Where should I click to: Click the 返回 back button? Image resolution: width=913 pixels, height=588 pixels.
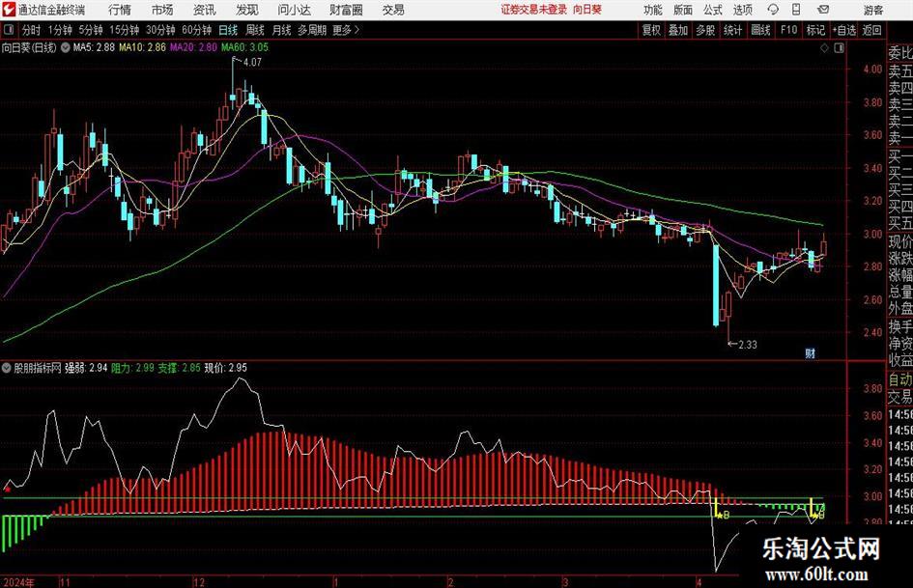click(x=872, y=30)
